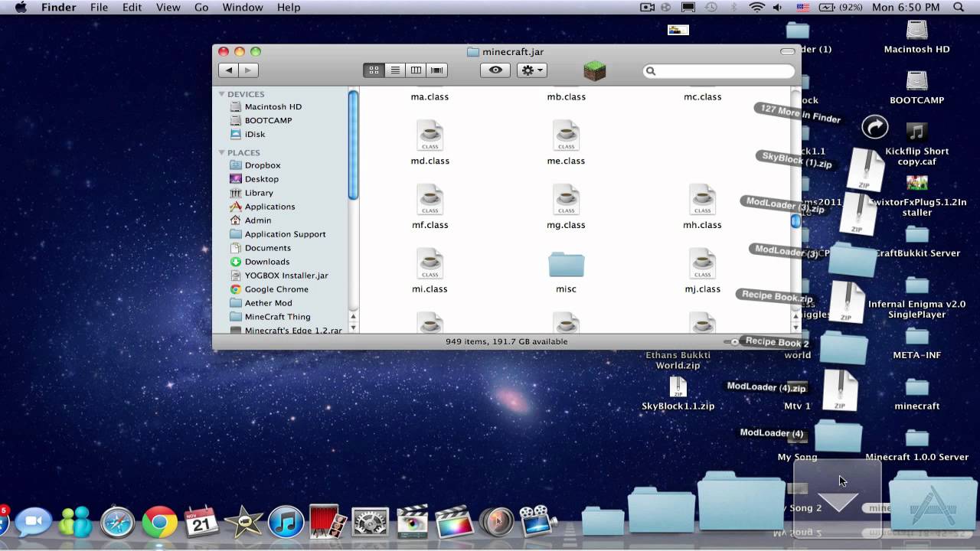The width and height of the screenshot is (980, 551).
Task: Open the misc folder icon
Action: (566, 265)
